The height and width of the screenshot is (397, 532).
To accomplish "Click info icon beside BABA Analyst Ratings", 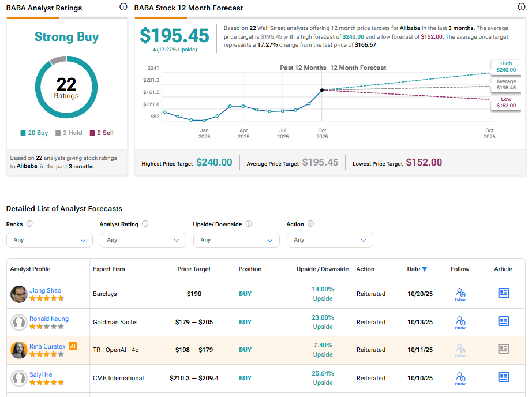I will pos(123,8).
